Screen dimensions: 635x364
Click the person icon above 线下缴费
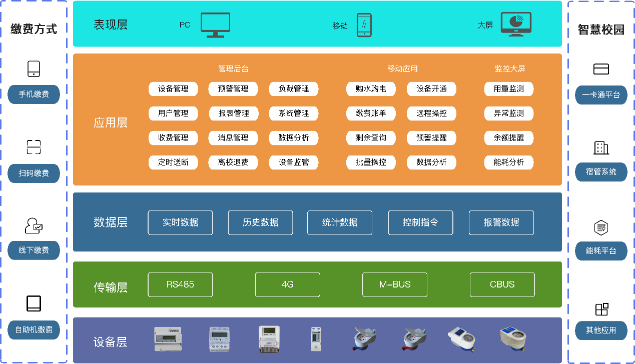pyautogui.click(x=34, y=225)
